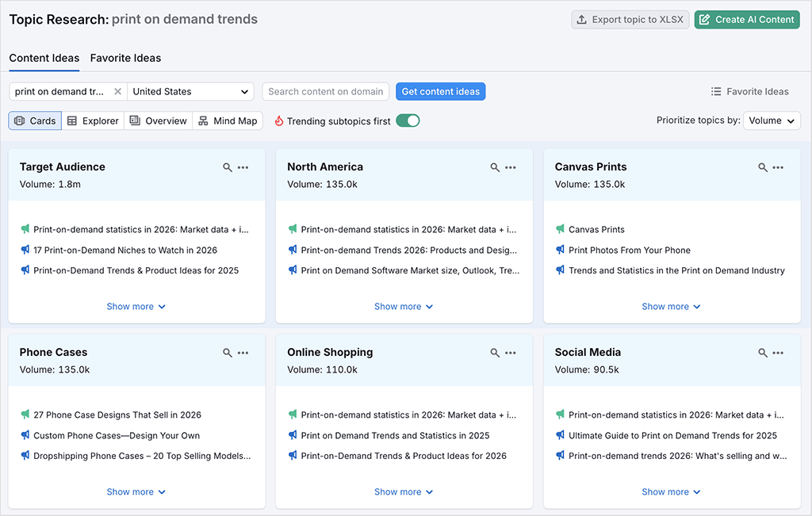
Task: Open the Overview view
Action: pyautogui.click(x=157, y=120)
